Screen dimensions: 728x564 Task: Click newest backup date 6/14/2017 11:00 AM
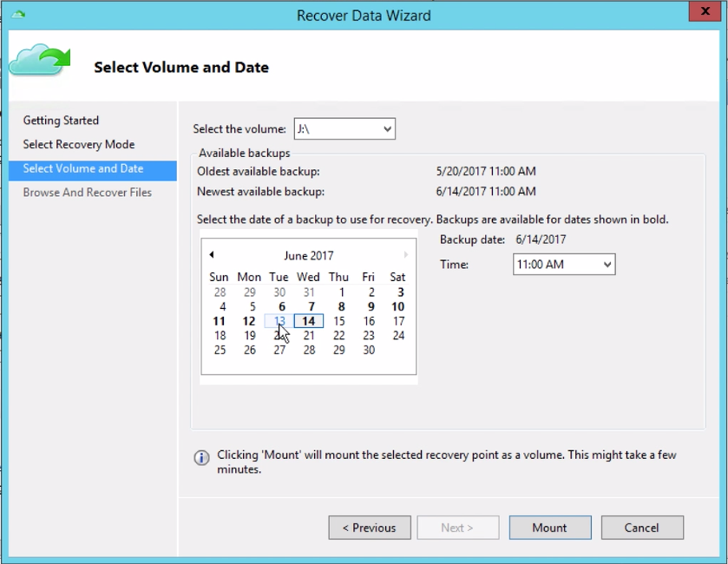486,191
